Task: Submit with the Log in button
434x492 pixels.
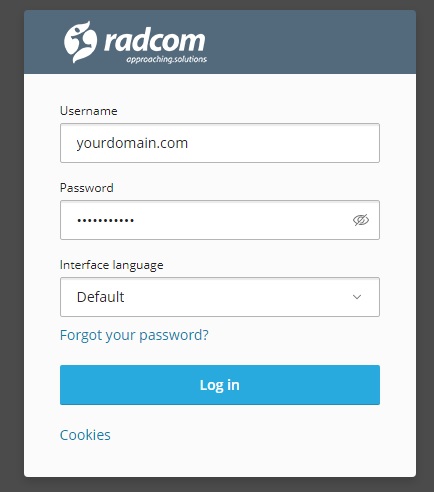Action: coord(220,385)
